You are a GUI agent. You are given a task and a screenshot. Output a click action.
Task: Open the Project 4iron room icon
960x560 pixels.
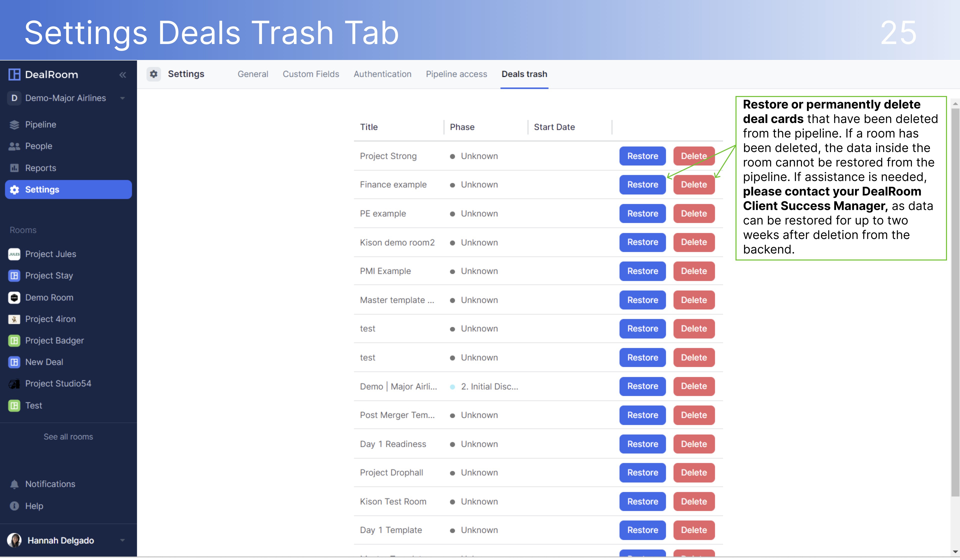tap(14, 319)
